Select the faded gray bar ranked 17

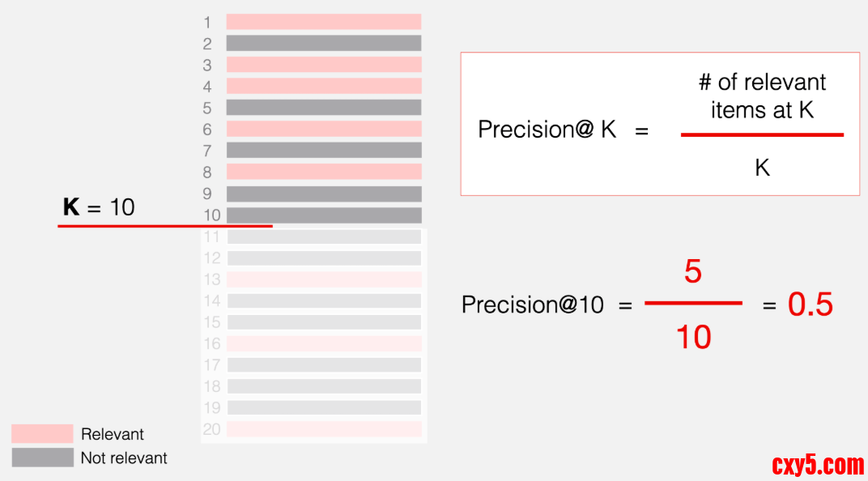point(324,365)
